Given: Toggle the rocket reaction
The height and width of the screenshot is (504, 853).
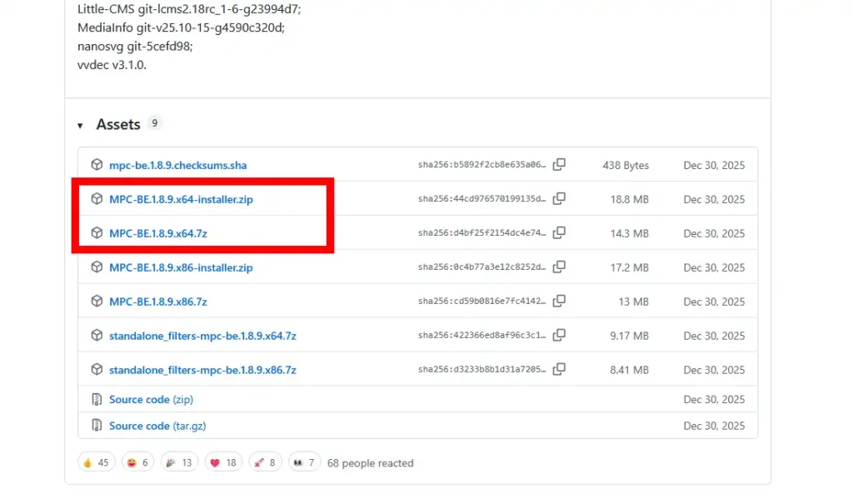Looking at the screenshot, I should (x=264, y=462).
